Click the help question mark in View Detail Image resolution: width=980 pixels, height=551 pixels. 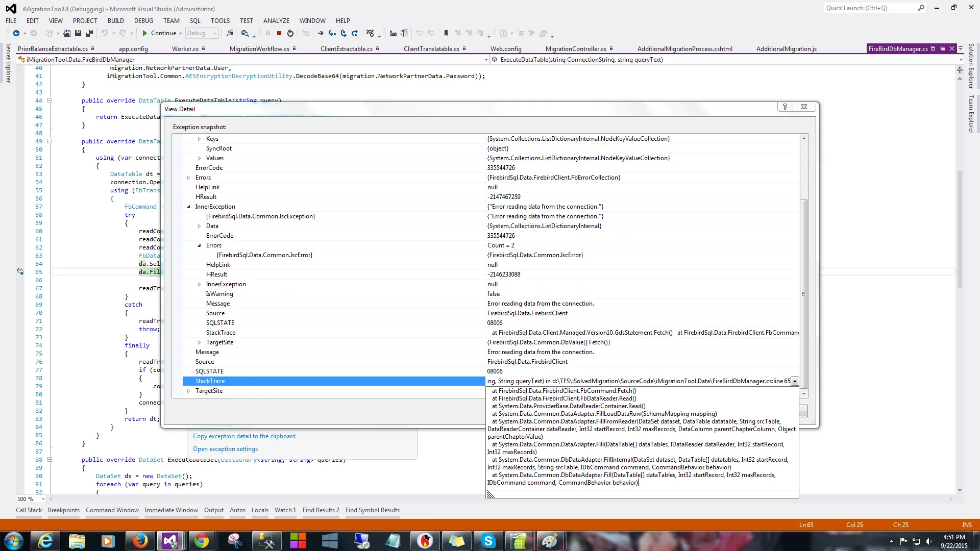tap(785, 107)
